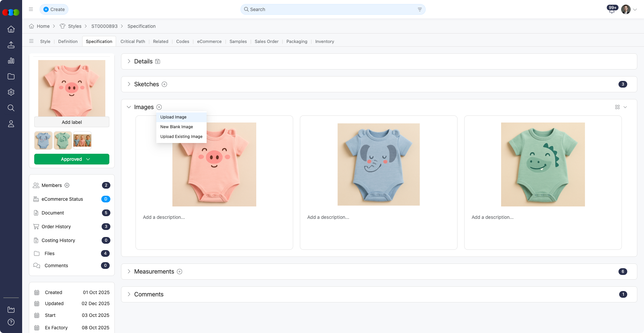Click the notification bell with 99+ badge
This screenshot has width=644, height=333.
[x=612, y=10]
